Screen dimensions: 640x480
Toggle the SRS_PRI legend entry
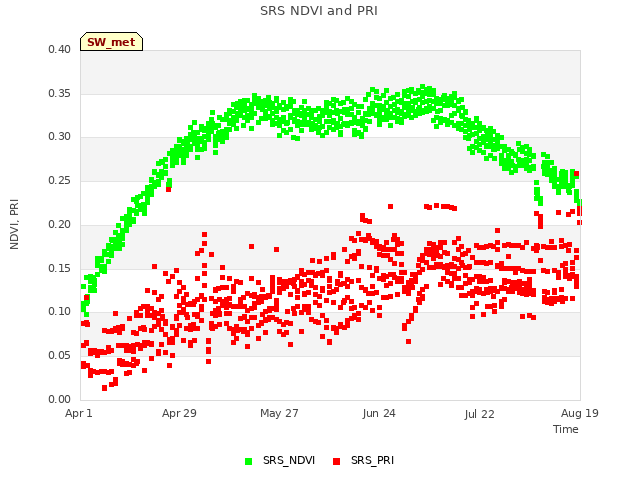point(363,460)
